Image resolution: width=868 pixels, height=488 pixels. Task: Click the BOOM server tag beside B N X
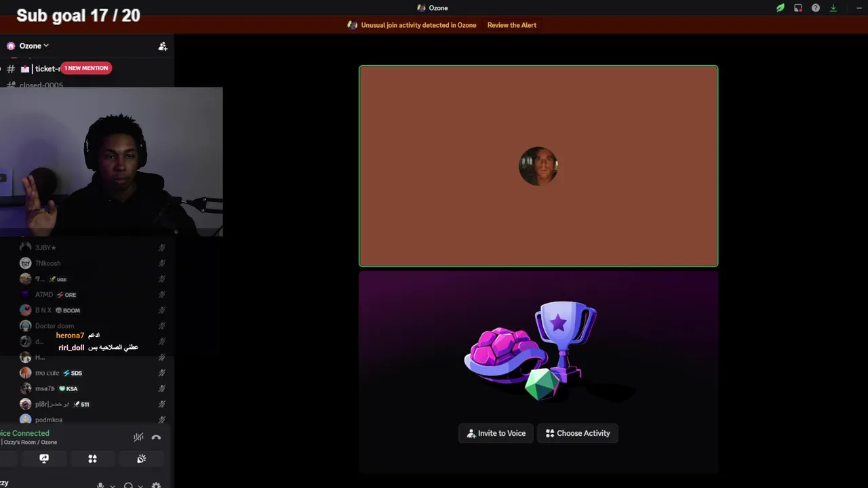tap(68, 310)
